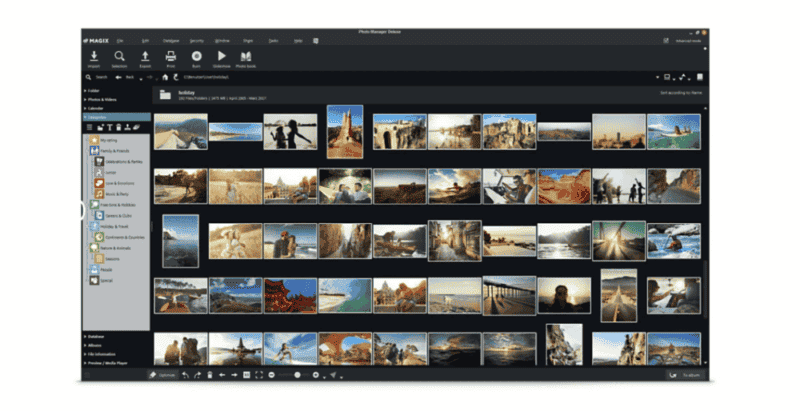Click the assign category stamp icon
The image size is (800, 411).
pyautogui.click(x=128, y=127)
